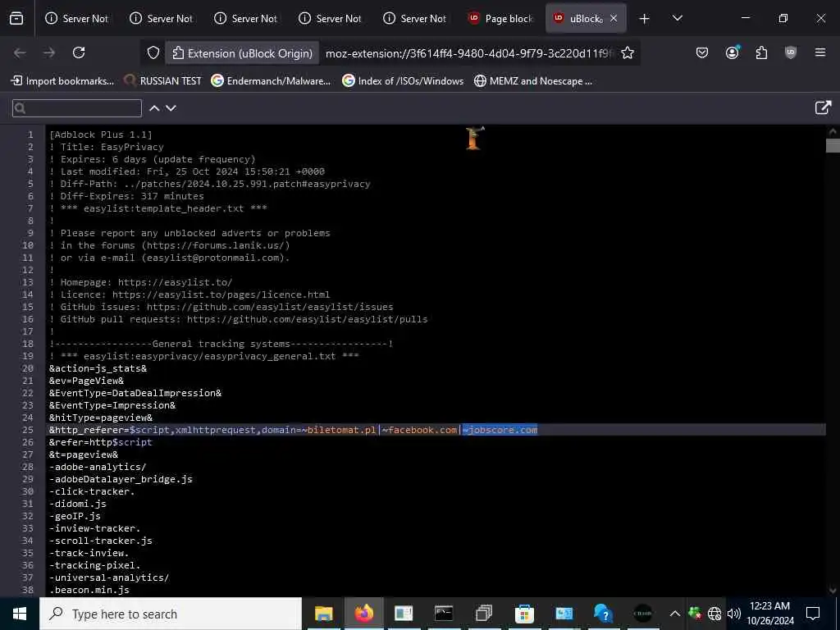Open Import bookmarks bookmark
Viewport: 840px width, 630px height.
click(62, 81)
